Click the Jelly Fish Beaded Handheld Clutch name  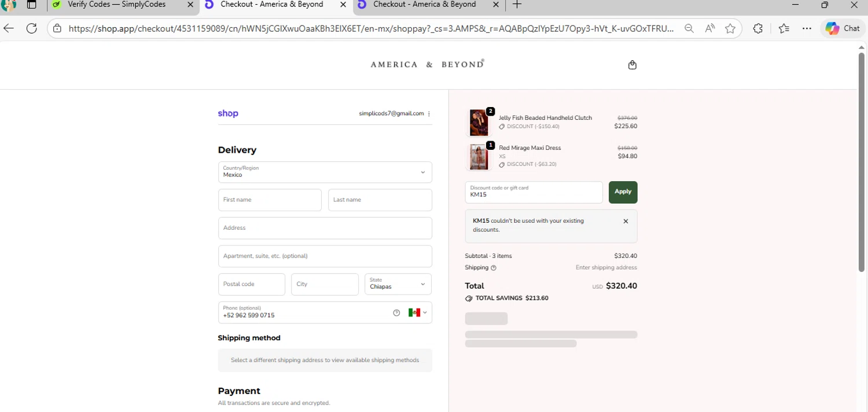(x=545, y=117)
